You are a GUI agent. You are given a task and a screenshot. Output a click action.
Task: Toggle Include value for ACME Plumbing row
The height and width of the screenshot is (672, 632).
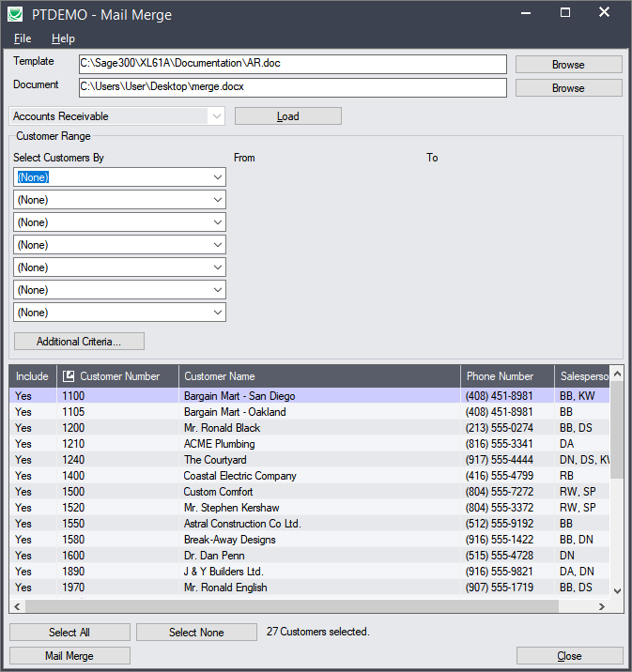pyautogui.click(x=23, y=444)
